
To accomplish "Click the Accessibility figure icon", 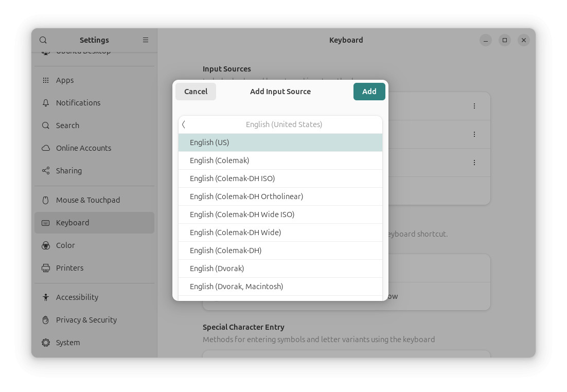I will 46,297.
